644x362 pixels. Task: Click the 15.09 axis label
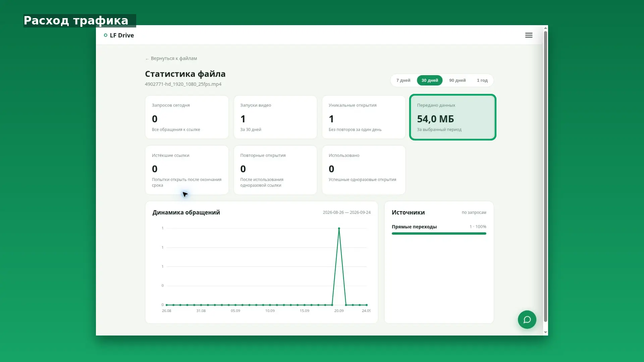point(304,311)
